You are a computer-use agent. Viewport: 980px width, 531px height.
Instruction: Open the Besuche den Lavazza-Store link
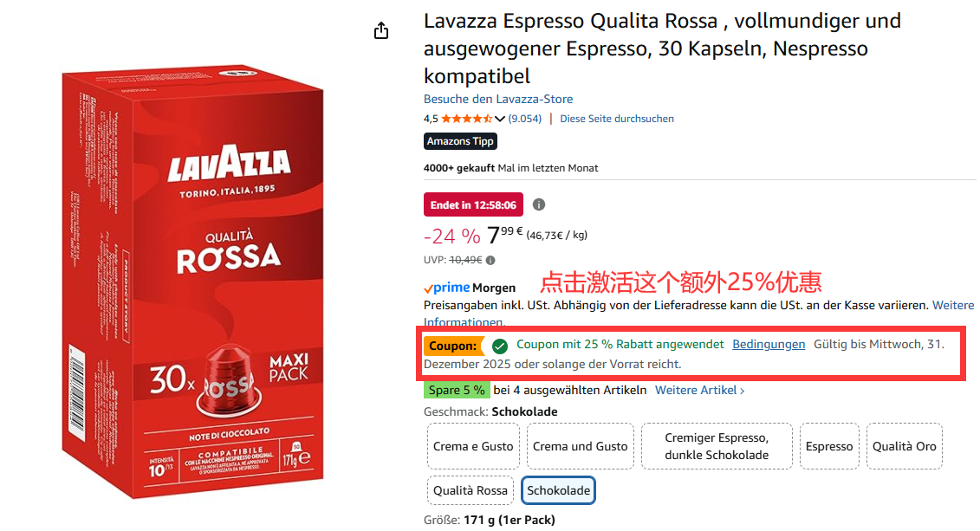tap(498, 99)
